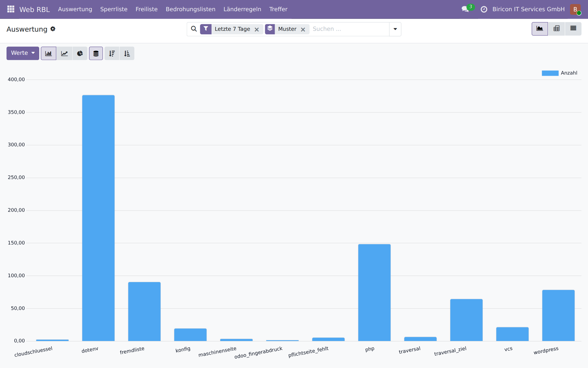Expand the Werte measures dropdown

click(23, 53)
